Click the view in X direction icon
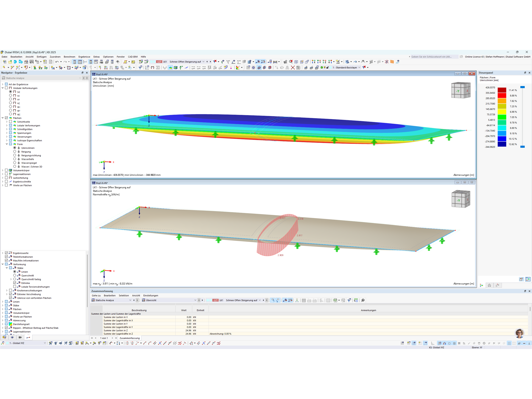 coord(314,62)
